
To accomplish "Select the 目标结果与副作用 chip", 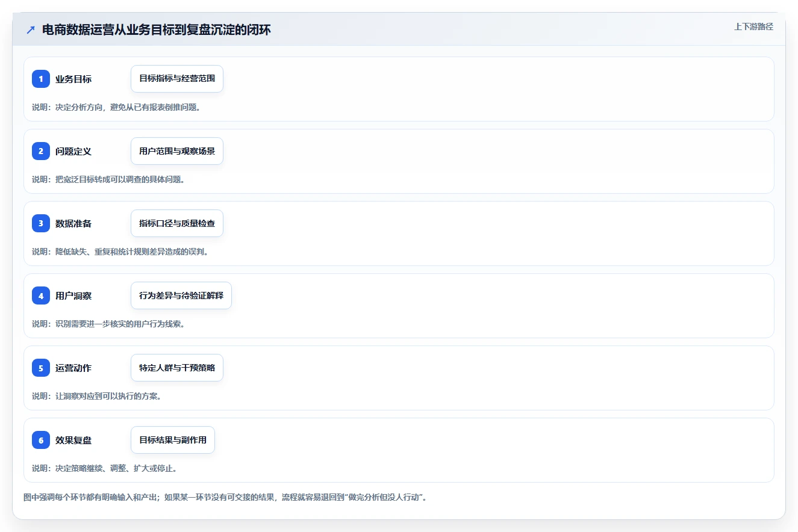I will (173, 440).
